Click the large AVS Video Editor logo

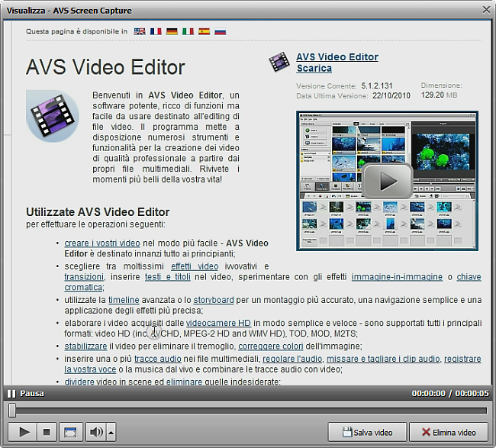point(53,116)
